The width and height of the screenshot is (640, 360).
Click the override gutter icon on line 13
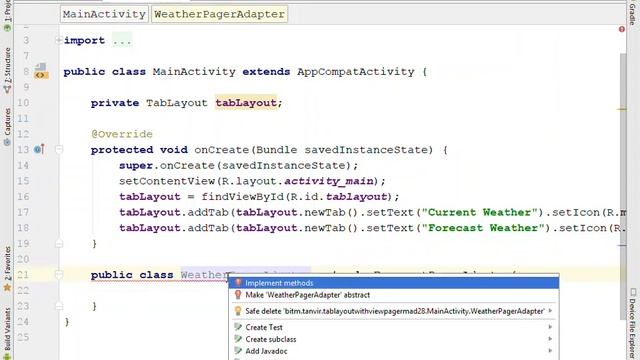(x=39, y=149)
